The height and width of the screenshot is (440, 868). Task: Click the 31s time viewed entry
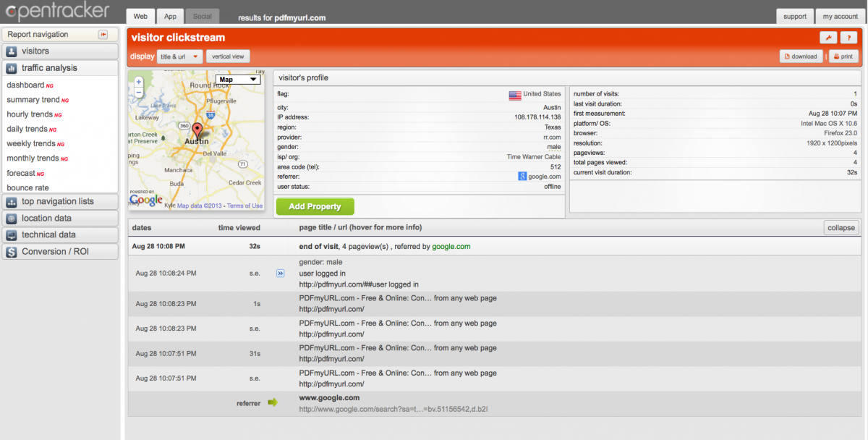click(255, 353)
